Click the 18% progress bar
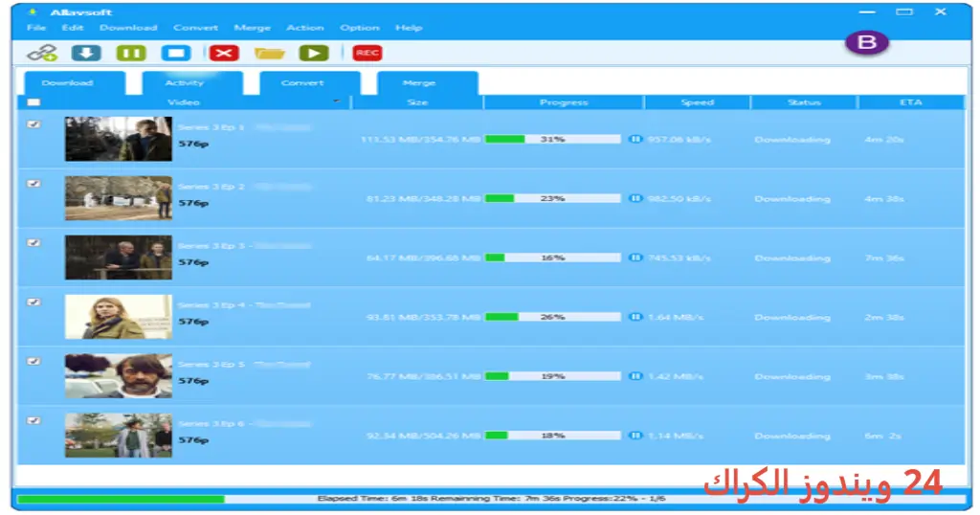The height and width of the screenshot is (515, 980). point(553,436)
